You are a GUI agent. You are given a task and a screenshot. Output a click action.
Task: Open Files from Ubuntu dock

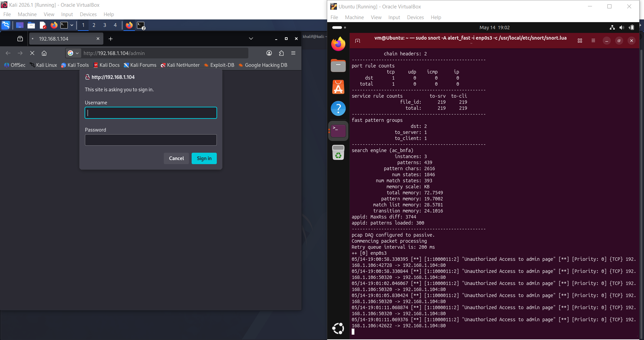click(x=338, y=65)
